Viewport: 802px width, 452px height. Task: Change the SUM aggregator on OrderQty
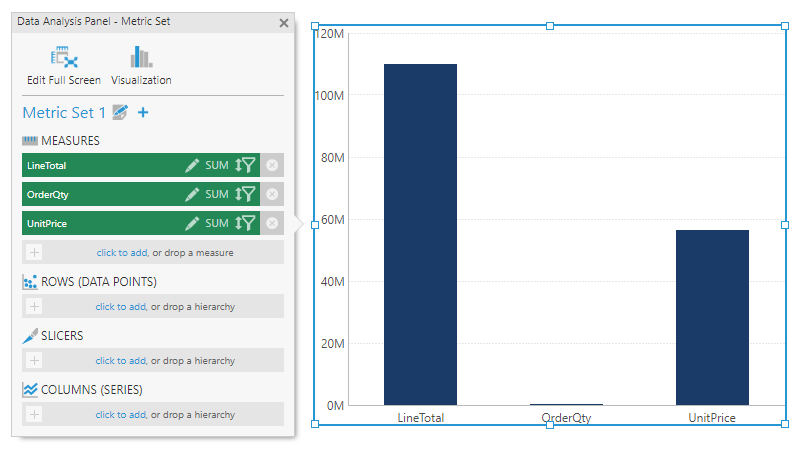[217, 194]
